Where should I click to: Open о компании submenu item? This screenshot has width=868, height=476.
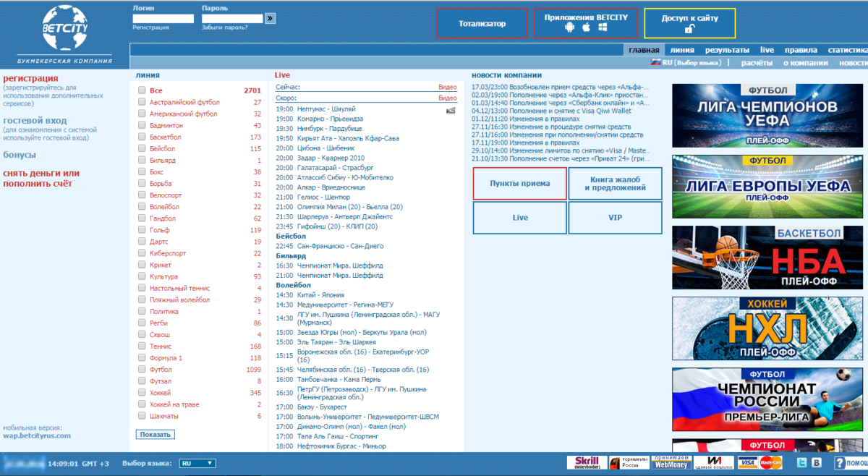click(x=805, y=63)
